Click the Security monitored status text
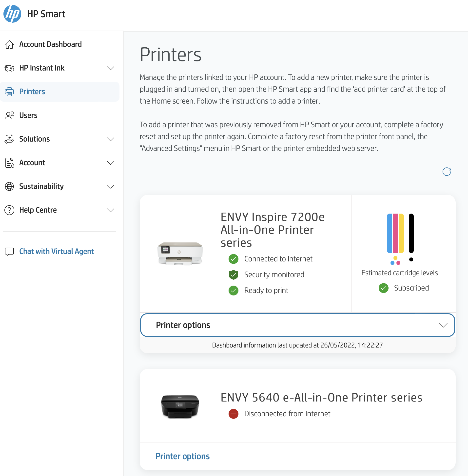The image size is (468, 476). pyautogui.click(x=274, y=275)
